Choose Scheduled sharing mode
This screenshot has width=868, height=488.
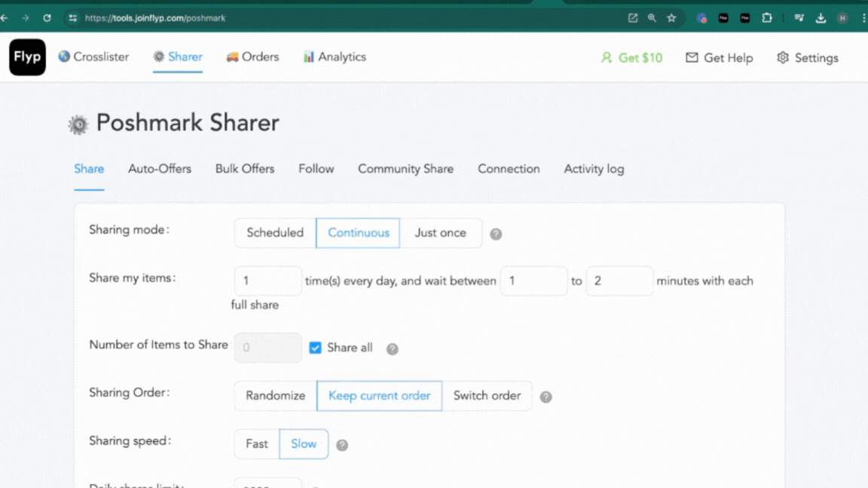(275, 233)
